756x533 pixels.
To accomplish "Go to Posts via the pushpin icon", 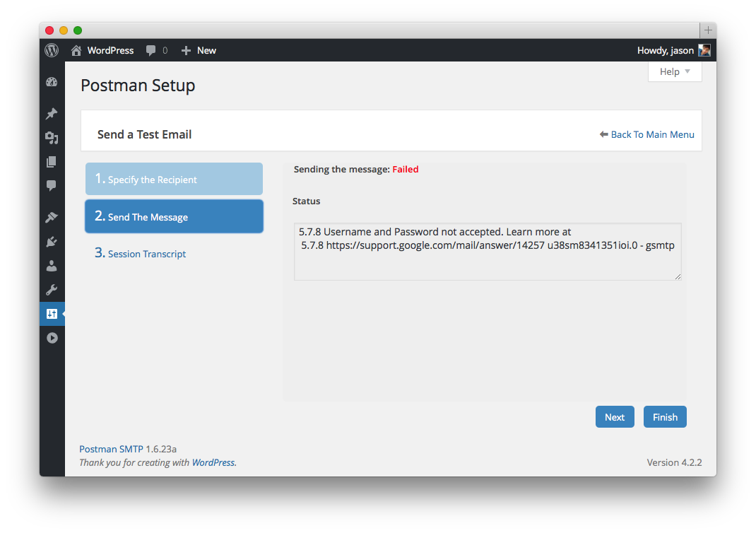I will pyautogui.click(x=52, y=114).
